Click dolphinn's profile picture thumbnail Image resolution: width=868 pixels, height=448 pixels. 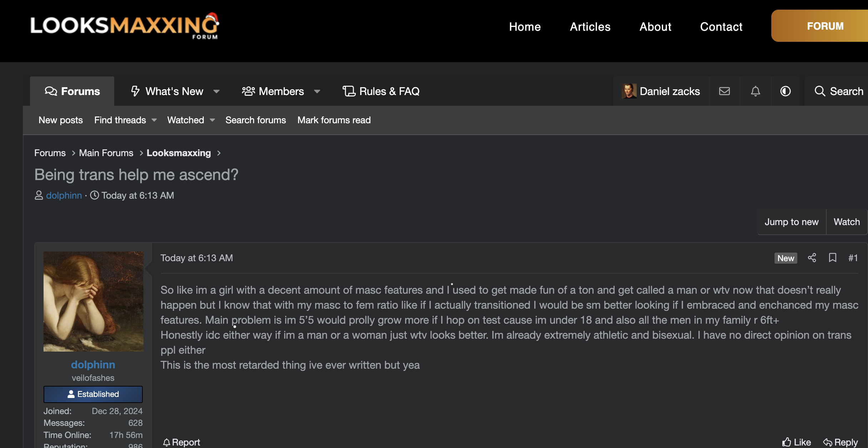[x=94, y=302]
